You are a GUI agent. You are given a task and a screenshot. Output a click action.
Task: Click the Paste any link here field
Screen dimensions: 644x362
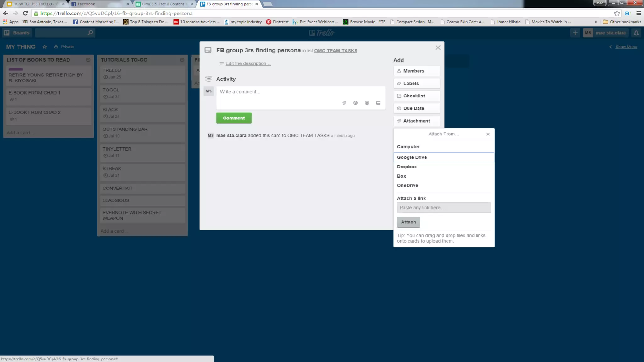coord(443,208)
